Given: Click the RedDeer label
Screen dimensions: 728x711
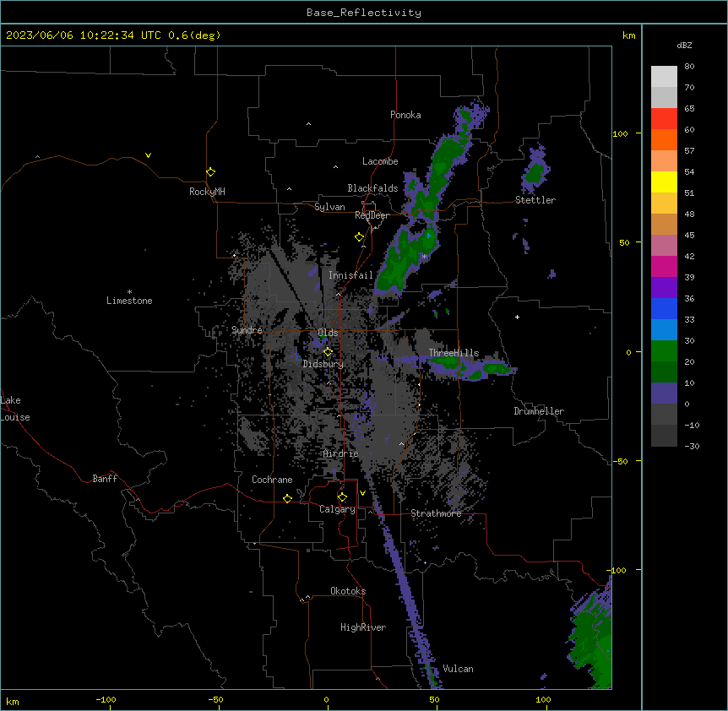Looking at the screenshot, I should pyautogui.click(x=372, y=215).
